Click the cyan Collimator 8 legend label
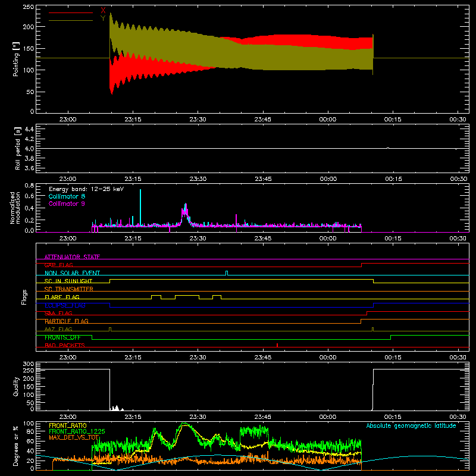476x476 pixels. coord(67,196)
